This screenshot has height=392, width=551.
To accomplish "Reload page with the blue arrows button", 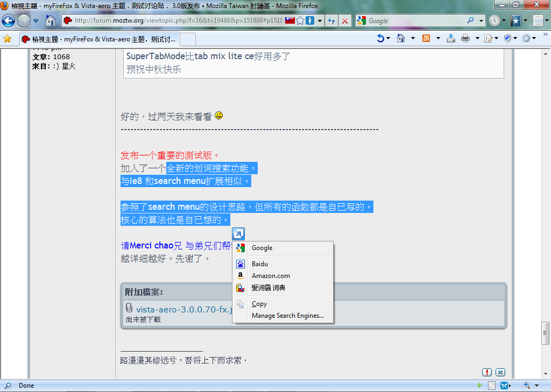I will (331, 21).
